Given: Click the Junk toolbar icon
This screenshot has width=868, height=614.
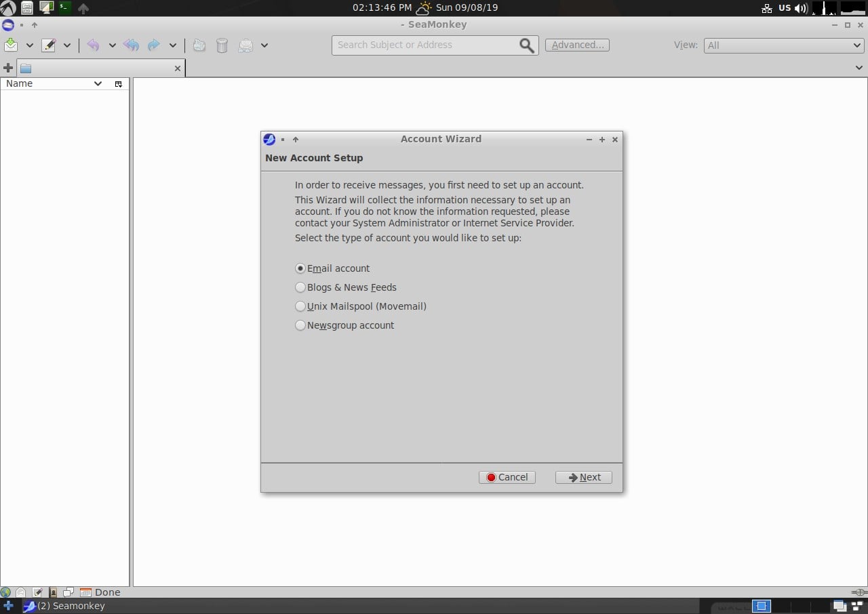Looking at the screenshot, I should [199, 45].
